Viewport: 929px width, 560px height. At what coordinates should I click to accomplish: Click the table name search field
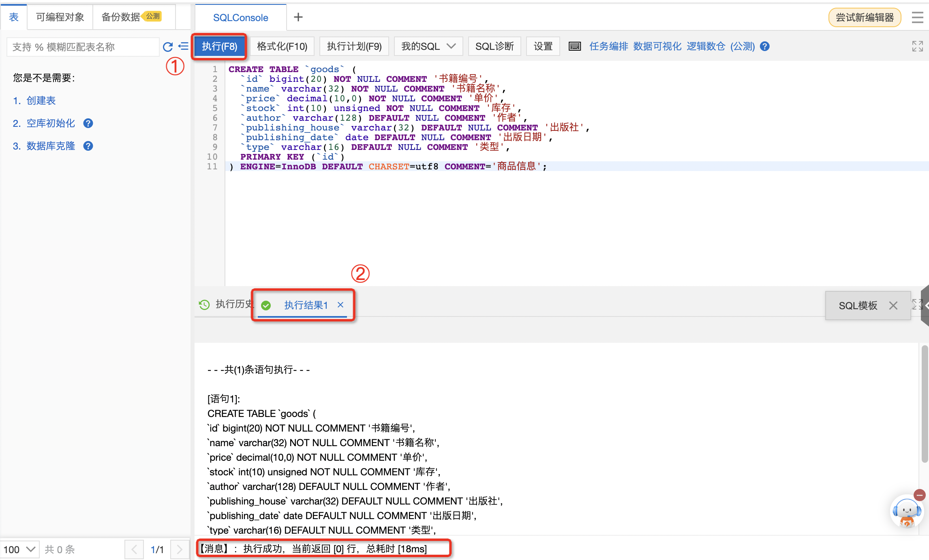click(83, 47)
